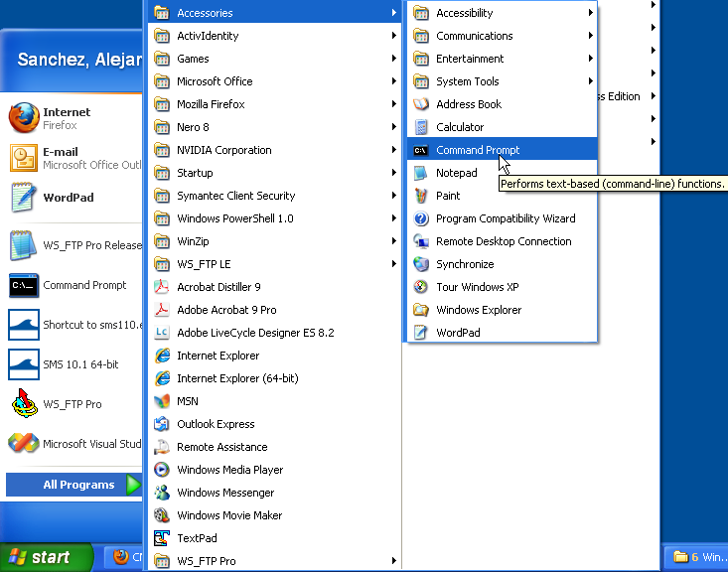Open the Entertainment folder in Accessories
Viewport: 728px width, 572px height.
[502, 59]
